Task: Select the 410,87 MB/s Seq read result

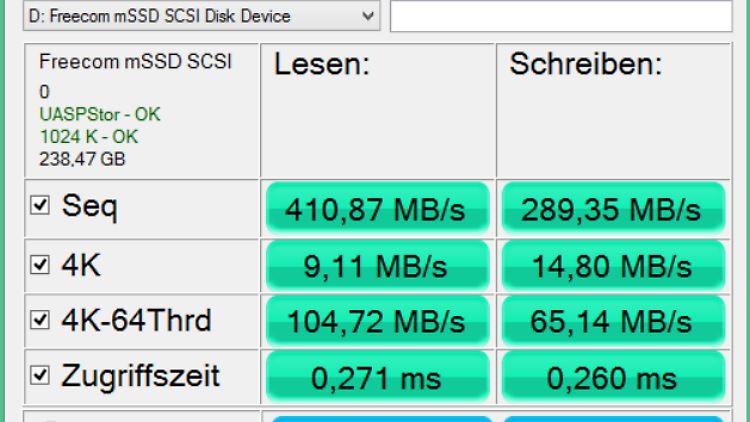Action: [377, 209]
